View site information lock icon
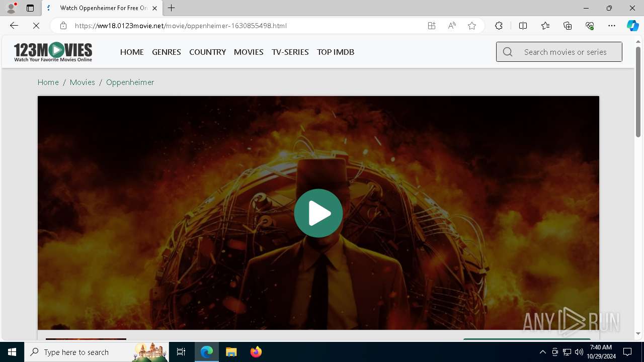644x362 pixels. click(63, 26)
